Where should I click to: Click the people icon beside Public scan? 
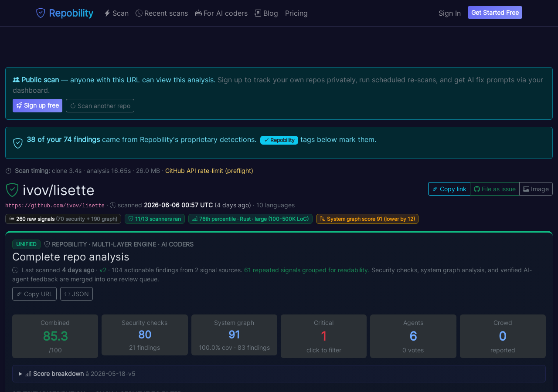click(x=16, y=80)
